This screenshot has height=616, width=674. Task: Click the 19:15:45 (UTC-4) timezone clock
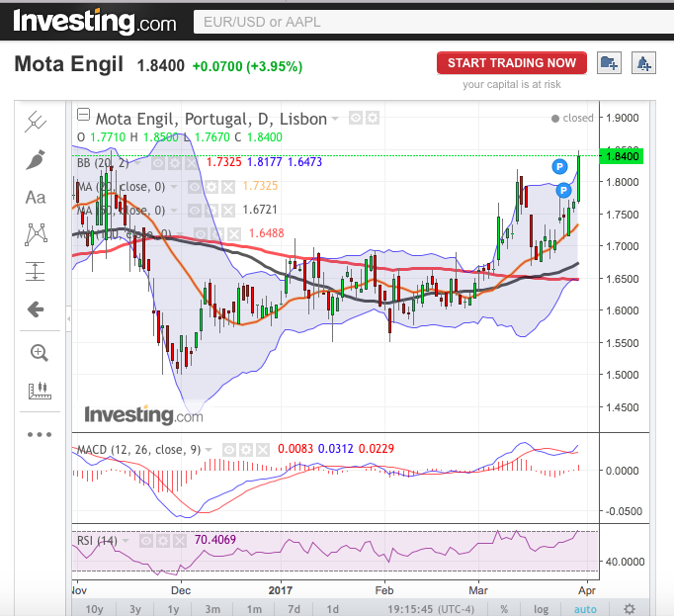(x=431, y=609)
